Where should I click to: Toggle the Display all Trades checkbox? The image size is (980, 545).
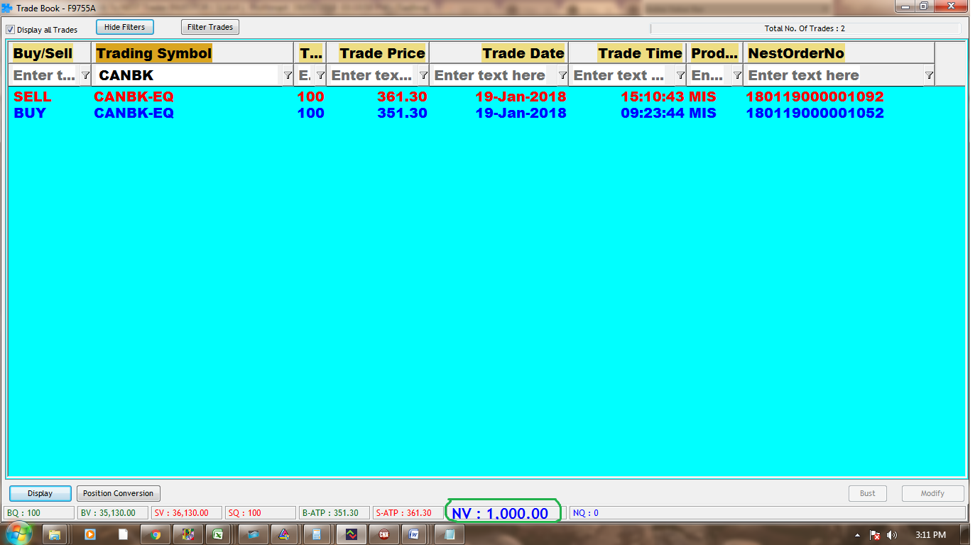(11, 30)
